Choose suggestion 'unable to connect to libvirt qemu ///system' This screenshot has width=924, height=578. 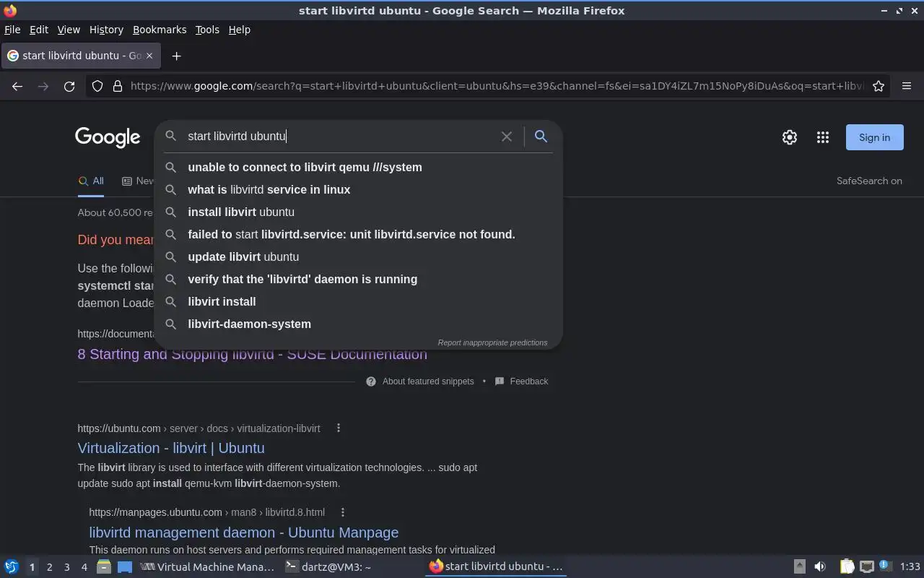(359, 167)
